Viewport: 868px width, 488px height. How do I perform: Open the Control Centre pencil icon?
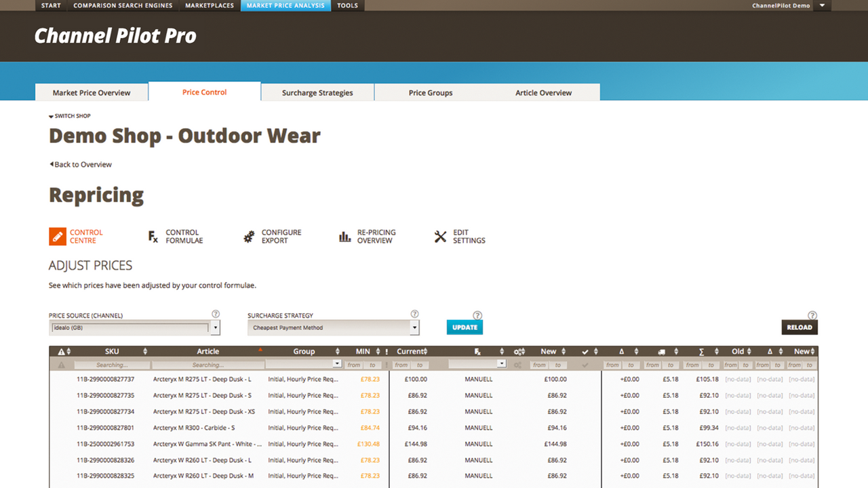pos(58,237)
